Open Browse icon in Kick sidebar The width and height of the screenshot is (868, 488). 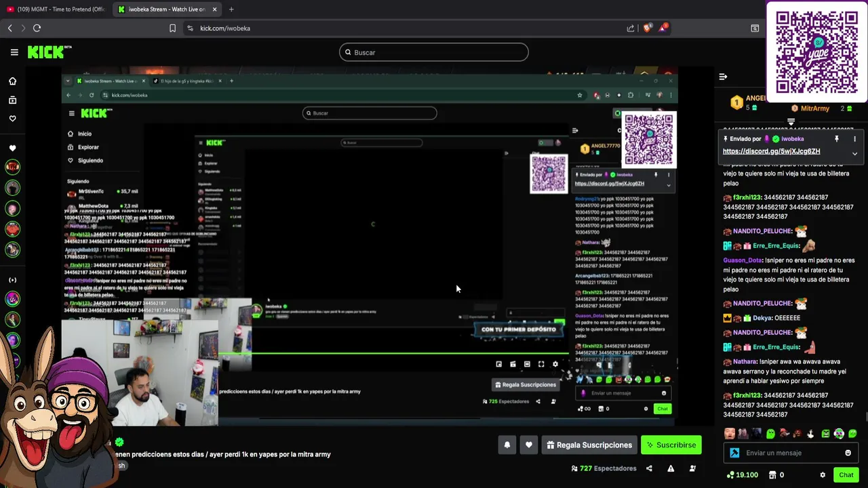[12, 100]
